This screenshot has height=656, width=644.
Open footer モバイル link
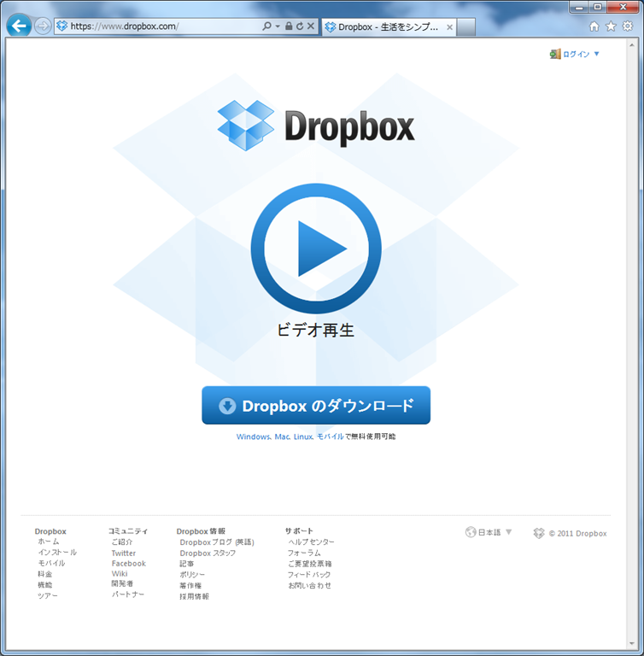pyautogui.click(x=51, y=563)
